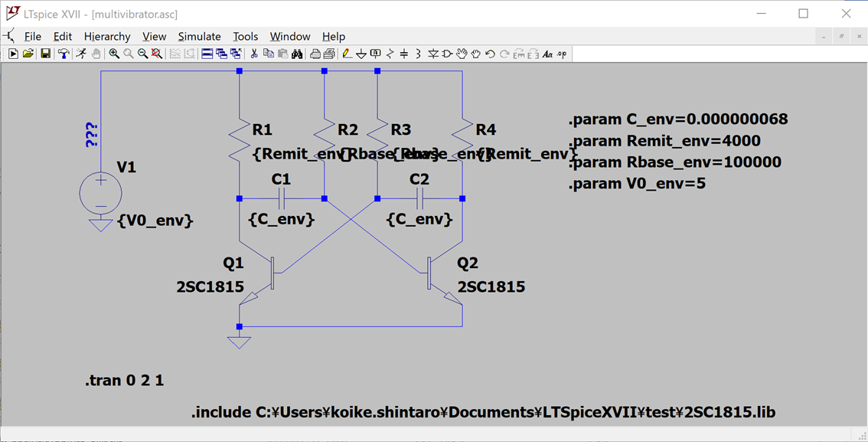Click the Undo arrow icon
Image resolution: width=868 pixels, height=442 pixels.
tap(490, 54)
